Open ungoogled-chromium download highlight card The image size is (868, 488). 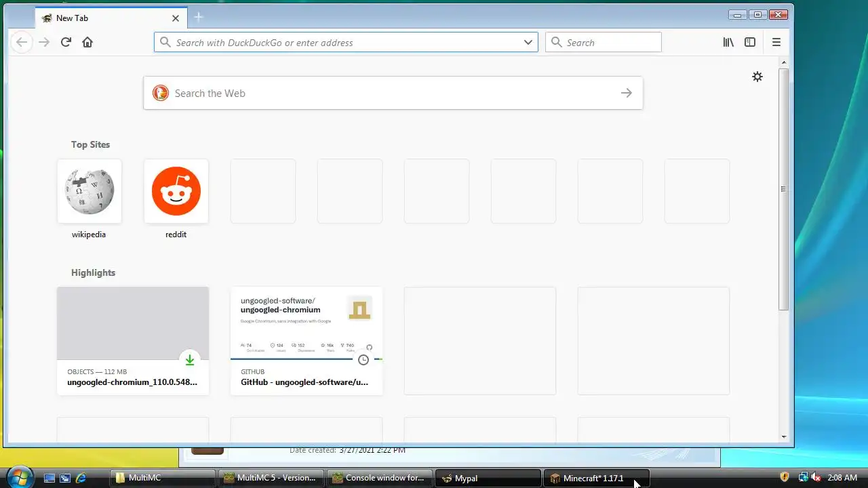coord(133,341)
